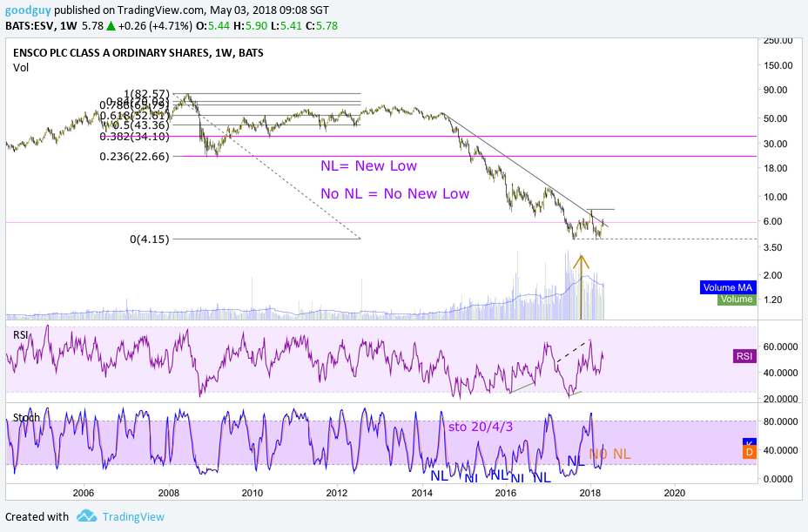This screenshot has width=808, height=532.
Task: Click the Volume MA legend label
Action: tap(728, 287)
